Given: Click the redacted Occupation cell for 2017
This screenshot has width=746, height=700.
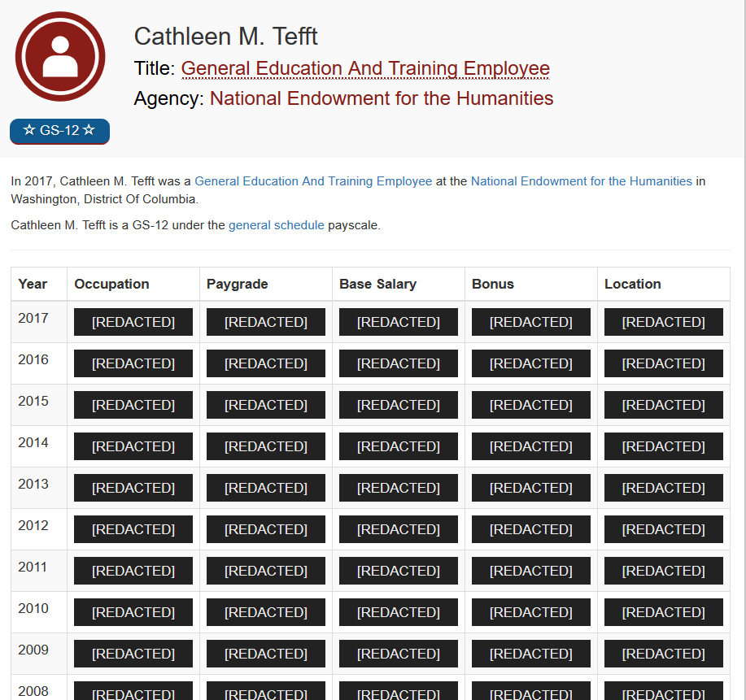Looking at the screenshot, I should coord(133,322).
